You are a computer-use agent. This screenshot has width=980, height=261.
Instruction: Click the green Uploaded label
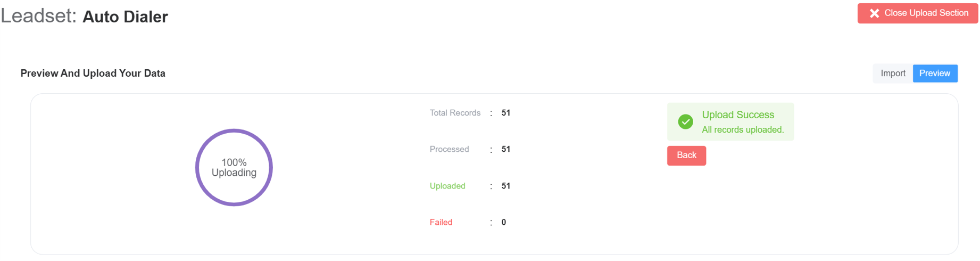coord(447,186)
